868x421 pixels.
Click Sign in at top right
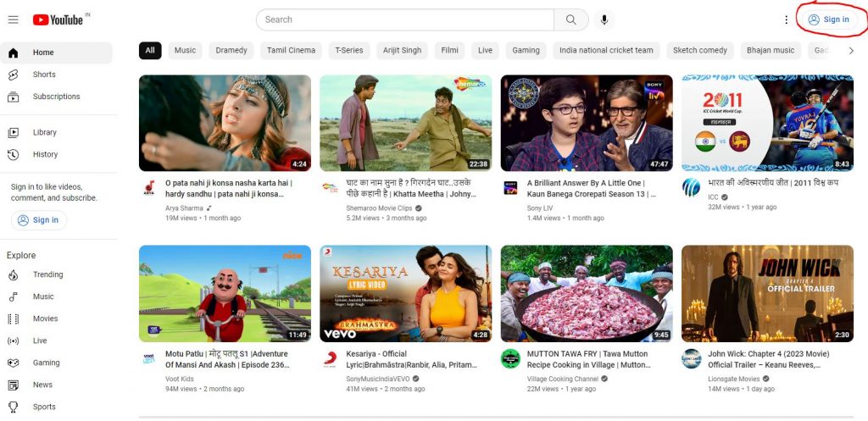829,19
